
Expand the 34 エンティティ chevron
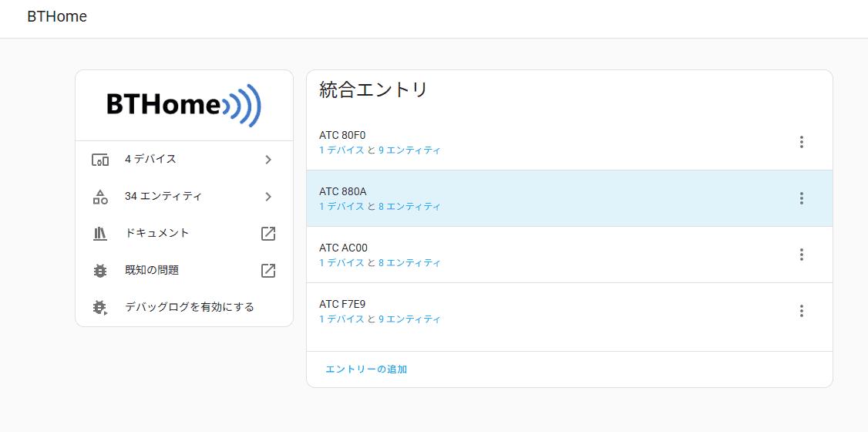pyautogui.click(x=268, y=196)
